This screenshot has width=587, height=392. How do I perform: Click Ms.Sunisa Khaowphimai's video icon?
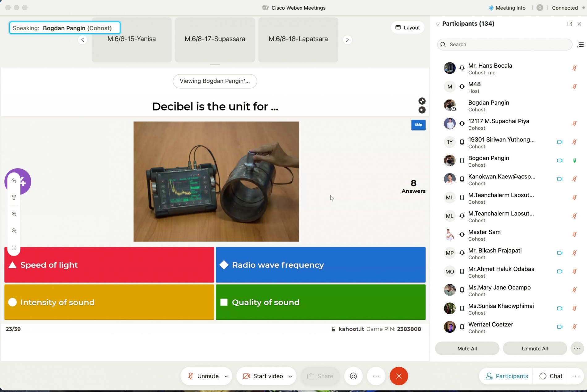click(560, 308)
